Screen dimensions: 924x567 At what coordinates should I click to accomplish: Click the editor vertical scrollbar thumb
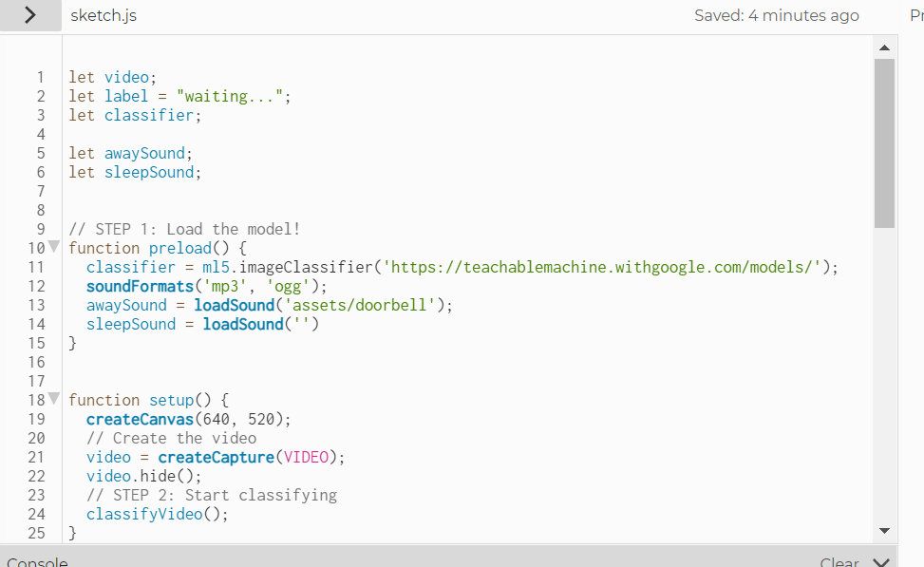(x=884, y=143)
